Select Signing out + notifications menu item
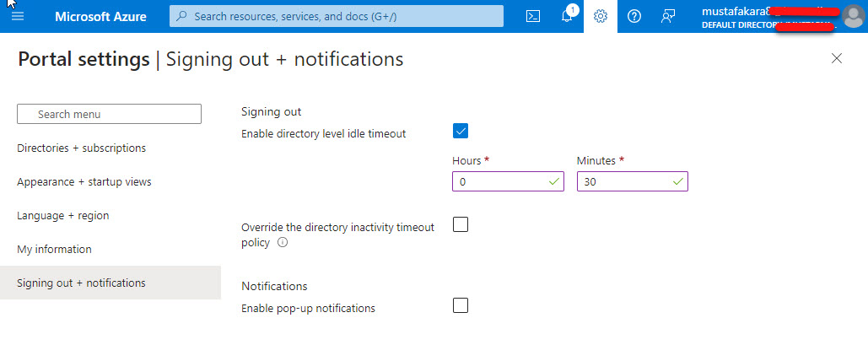The height and width of the screenshot is (361, 868). coord(81,283)
